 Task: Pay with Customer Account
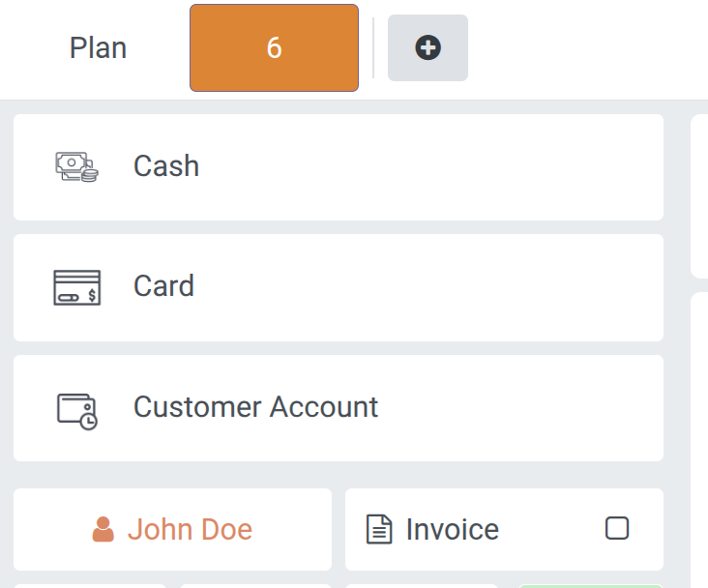[338, 408]
